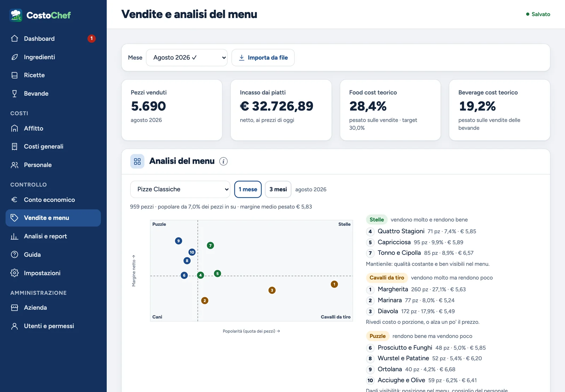565x392 pixels.
Task: Click the bar chart icon for Analisi e report
Action: (14, 236)
